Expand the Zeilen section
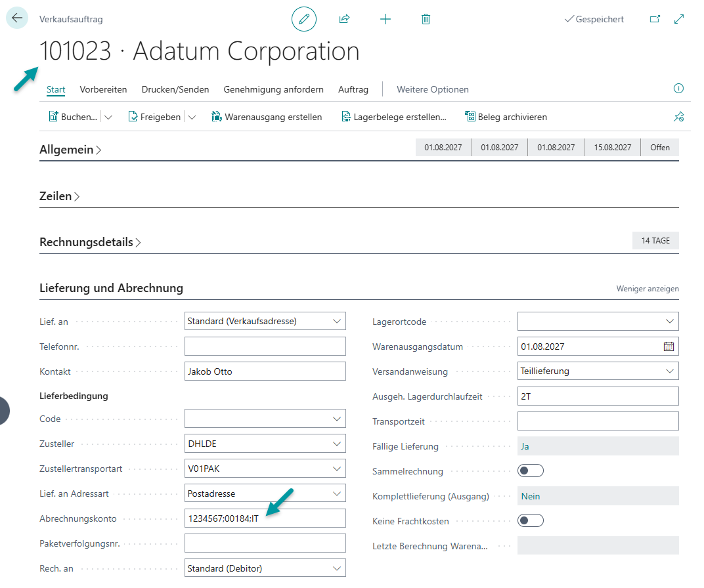This screenshot has height=588, width=704. click(60, 196)
